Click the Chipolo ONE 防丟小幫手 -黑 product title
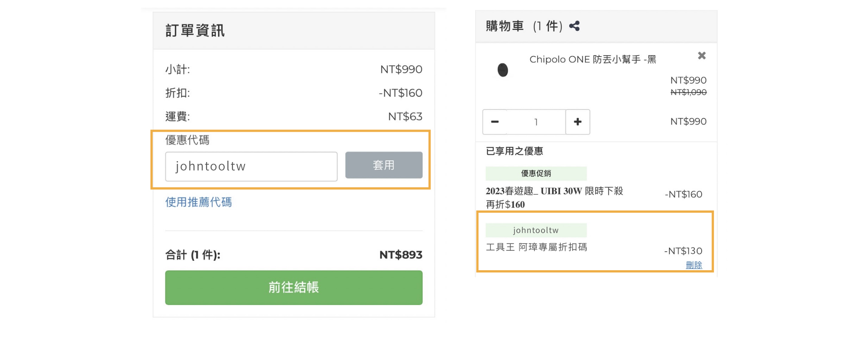 593,59
